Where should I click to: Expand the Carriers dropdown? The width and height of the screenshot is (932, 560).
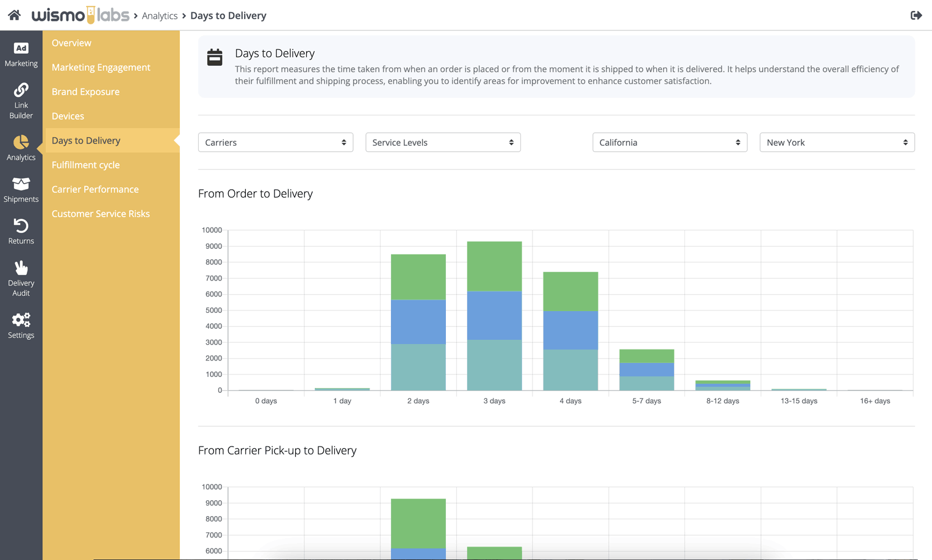(x=276, y=142)
